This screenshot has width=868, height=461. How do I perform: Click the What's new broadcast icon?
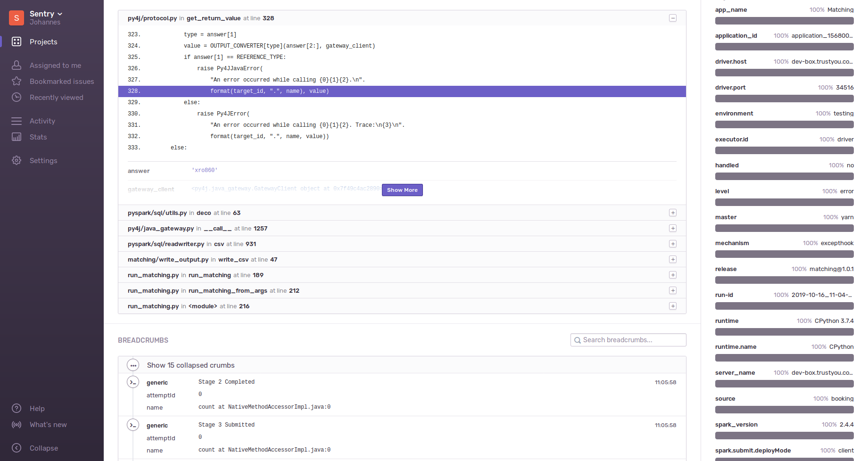coord(17,424)
